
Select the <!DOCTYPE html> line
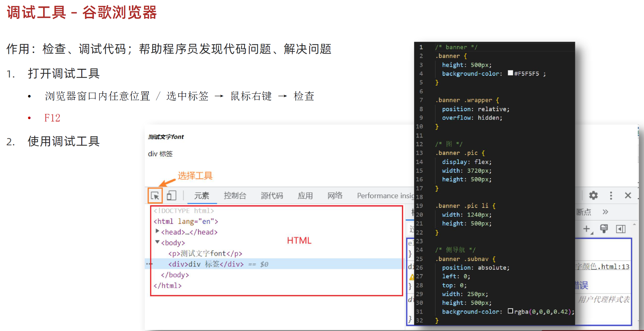184,211
